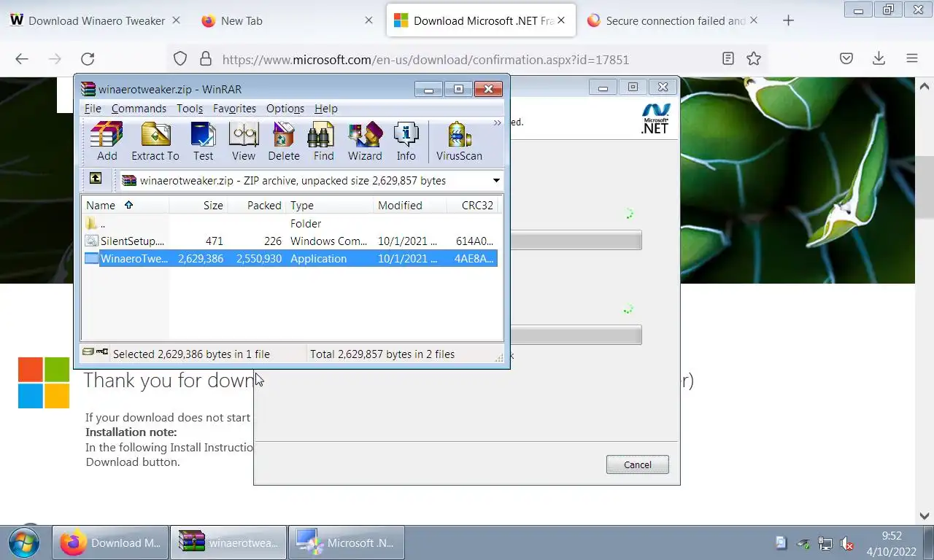Screen dimensions: 934x560
Task: Click the Delete toolbar icon
Action: (x=284, y=141)
